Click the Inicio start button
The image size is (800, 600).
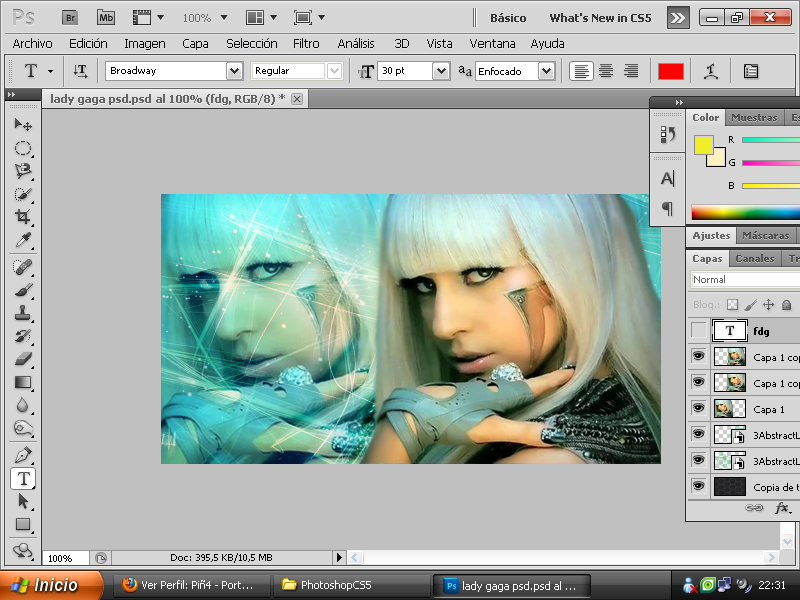click(51, 585)
